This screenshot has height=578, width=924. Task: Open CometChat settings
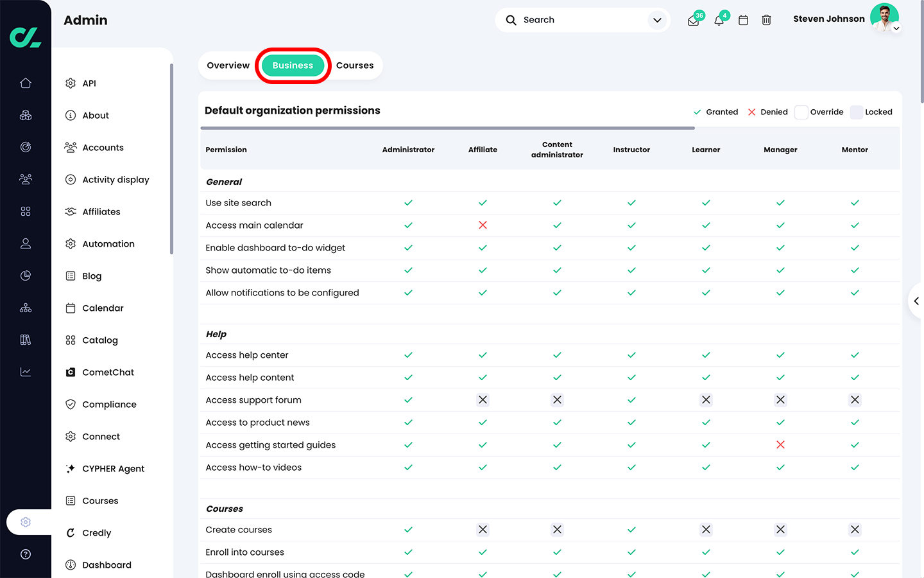(x=108, y=372)
